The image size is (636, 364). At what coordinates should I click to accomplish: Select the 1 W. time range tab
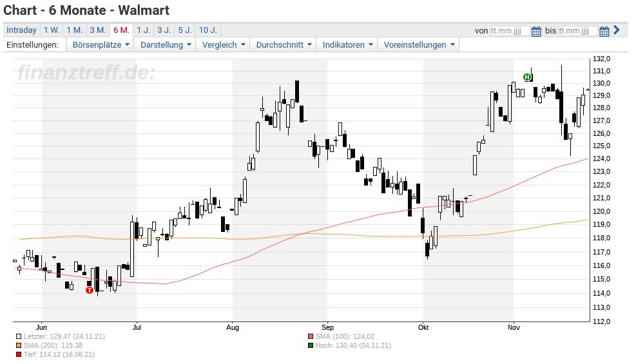[x=52, y=30]
